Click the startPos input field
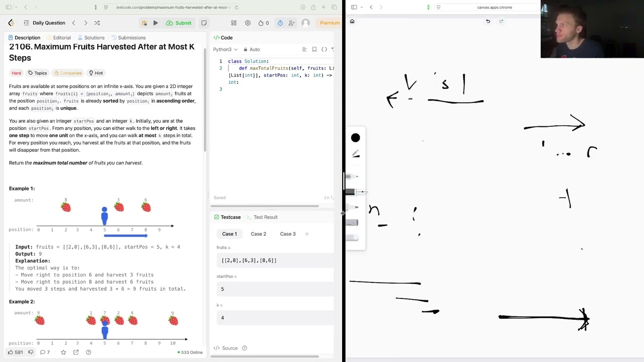This screenshot has width=644, height=362. (275, 289)
